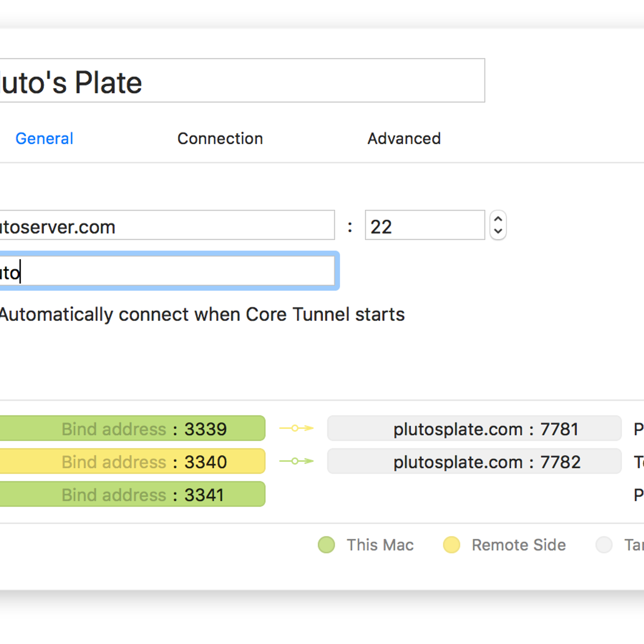This screenshot has height=644, width=644.
Task: Increment the port number with stepper up arrow
Action: click(498, 219)
